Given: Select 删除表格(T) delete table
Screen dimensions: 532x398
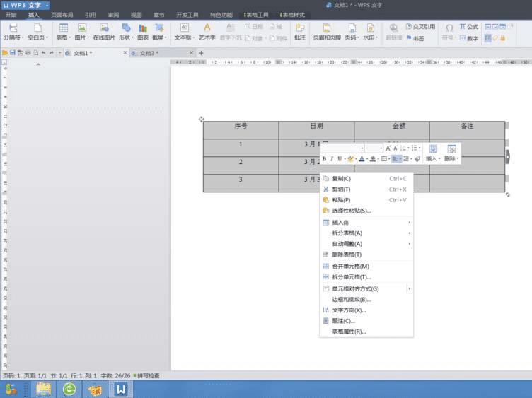Looking at the screenshot, I should click(x=366, y=254).
